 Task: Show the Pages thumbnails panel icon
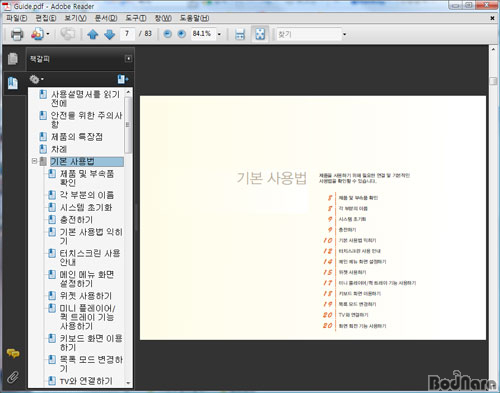point(13,59)
